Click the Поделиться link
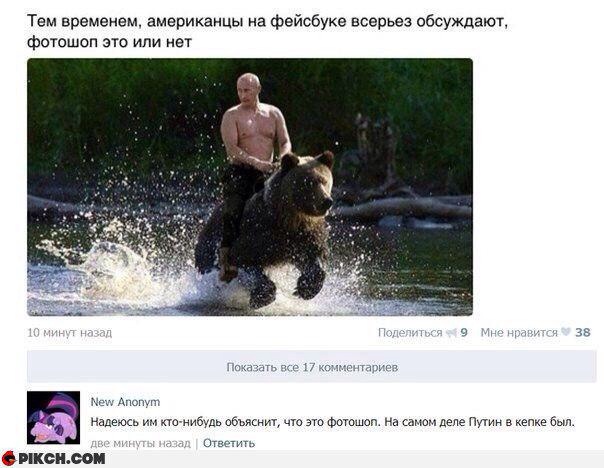This screenshot has width=604, height=468. 410,332
